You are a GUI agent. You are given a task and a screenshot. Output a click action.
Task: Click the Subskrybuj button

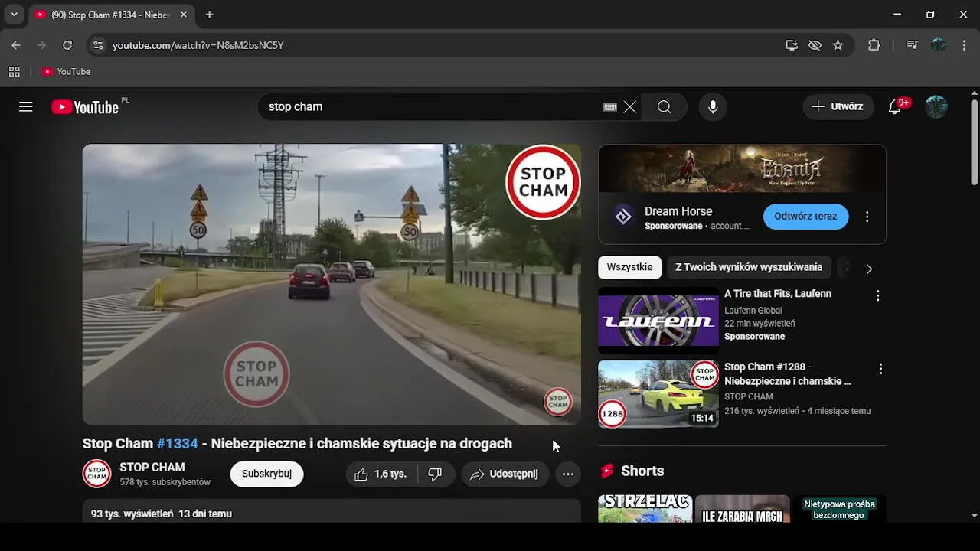[266, 474]
